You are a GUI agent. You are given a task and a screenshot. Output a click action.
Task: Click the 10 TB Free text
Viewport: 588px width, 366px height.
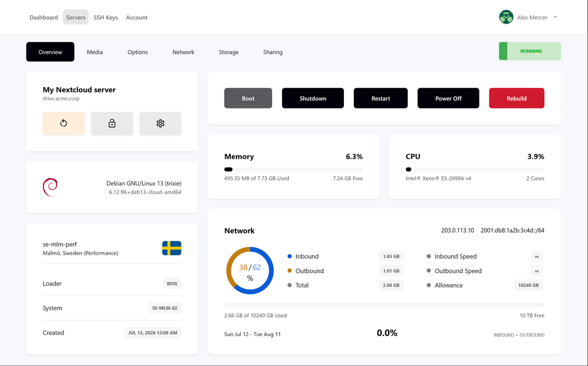tap(532, 316)
